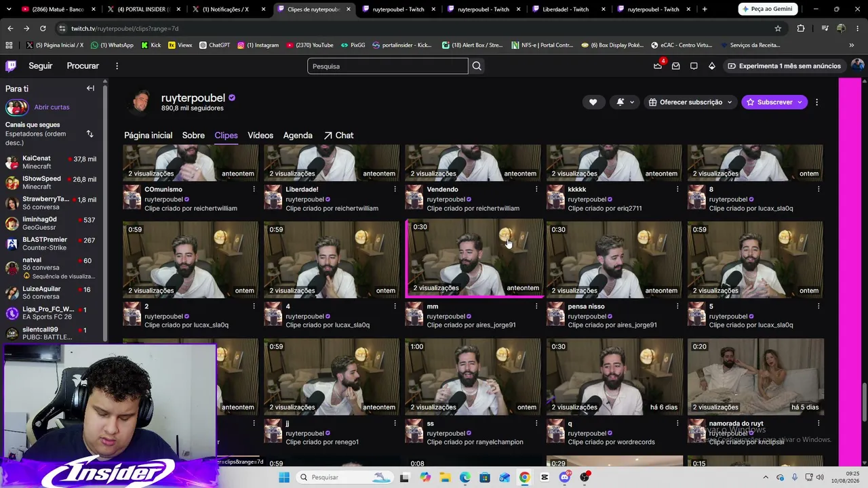Open the Vendendo clip title
The width and height of the screenshot is (868, 488).
[x=442, y=190]
